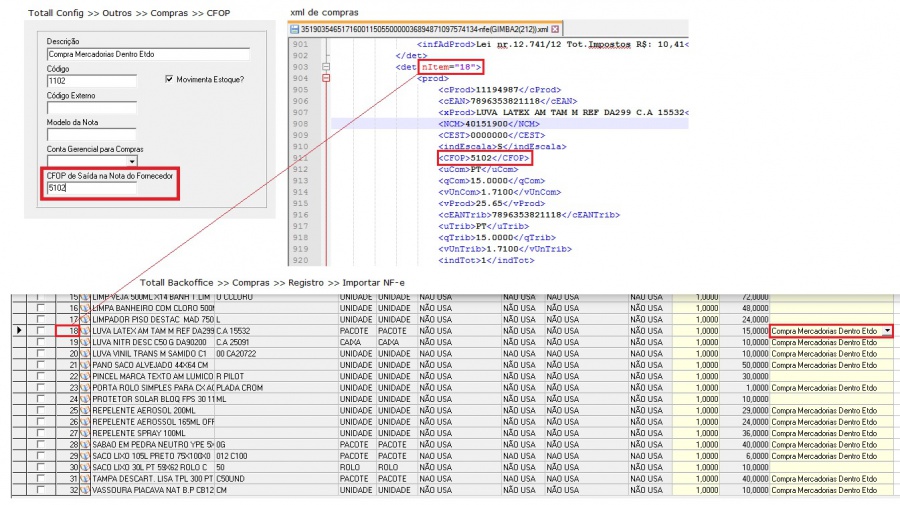900x505 pixels.
Task: Click in the Descrição text field
Action: coord(146,52)
